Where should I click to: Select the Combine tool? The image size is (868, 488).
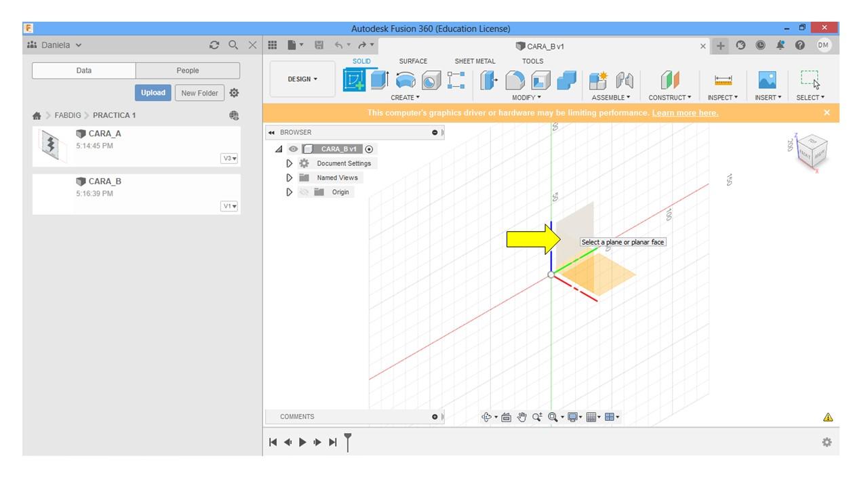tap(566, 80)
